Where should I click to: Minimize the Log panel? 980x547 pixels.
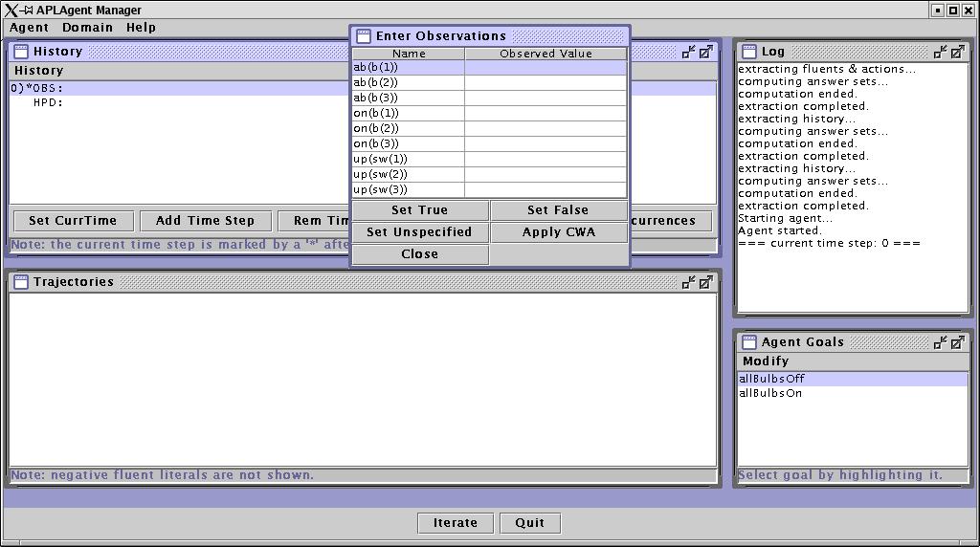(941, 52)
